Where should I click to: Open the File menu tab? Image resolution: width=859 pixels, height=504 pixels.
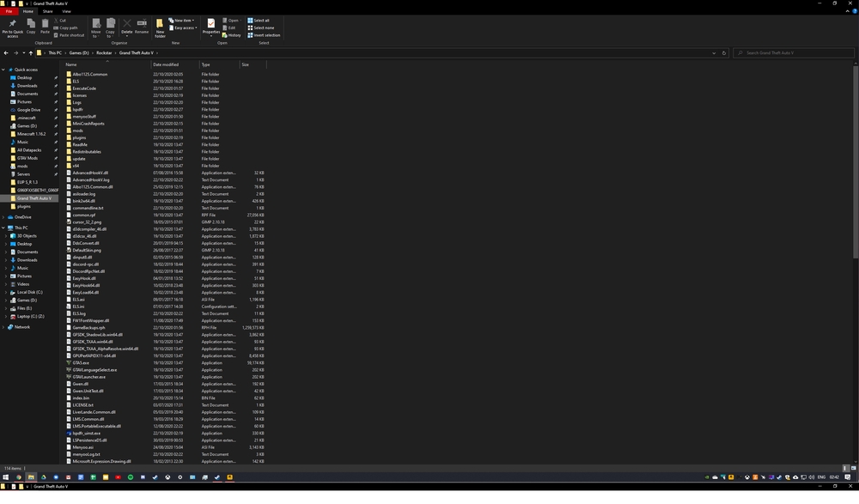[9, 11]
